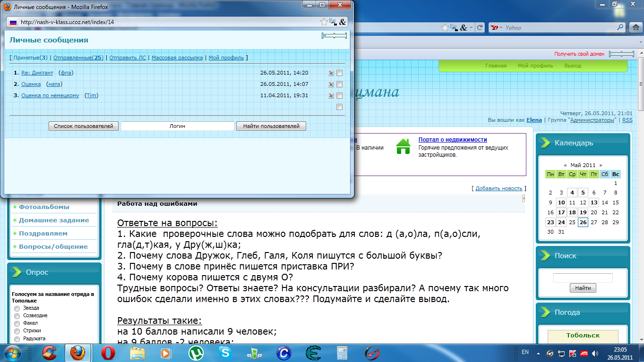Click the Yahoo search magnifier icon

tap(621, 27)
